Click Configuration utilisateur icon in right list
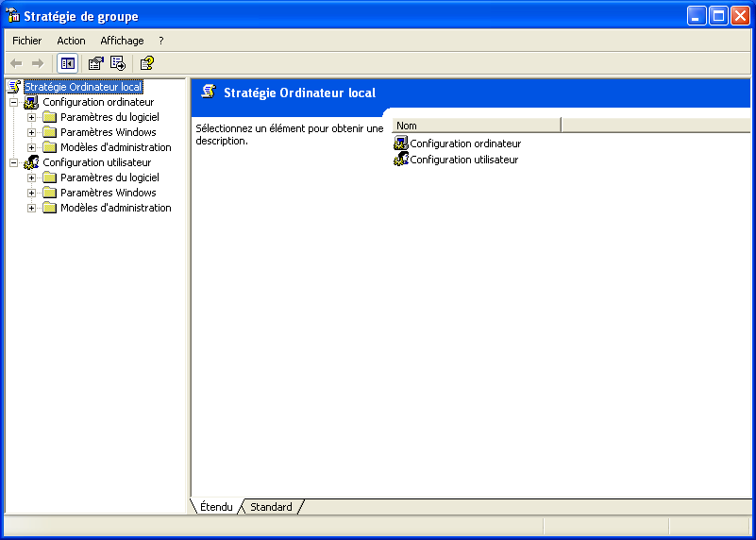This screenshot has width=756, height=540. point(401,160)
